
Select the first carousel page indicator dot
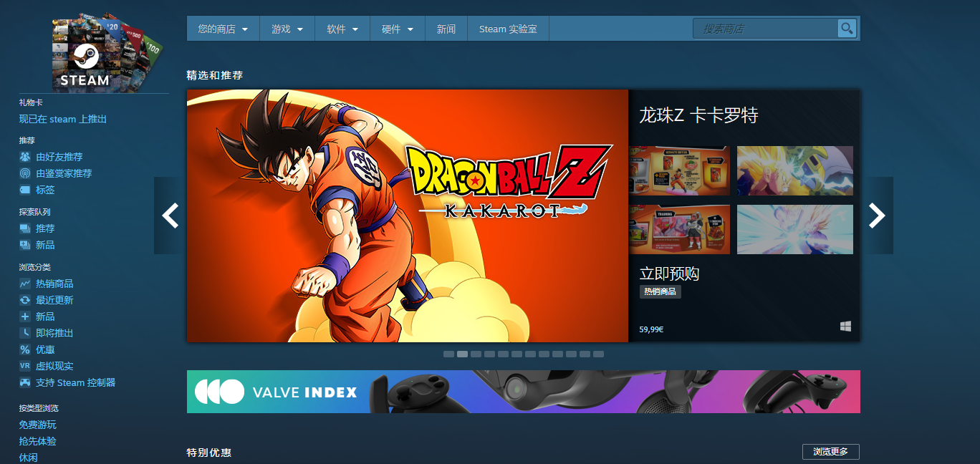[448, 354]
